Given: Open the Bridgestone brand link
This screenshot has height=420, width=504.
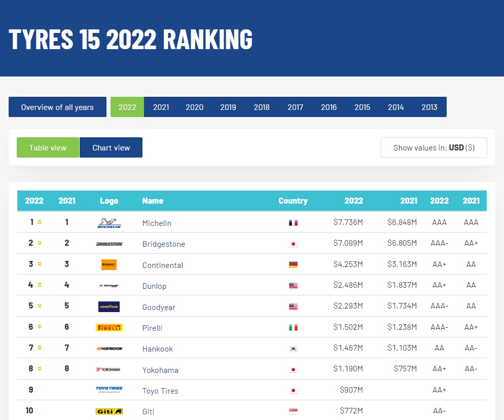Looking at the screenshot, I should click(x=164, y=244).
